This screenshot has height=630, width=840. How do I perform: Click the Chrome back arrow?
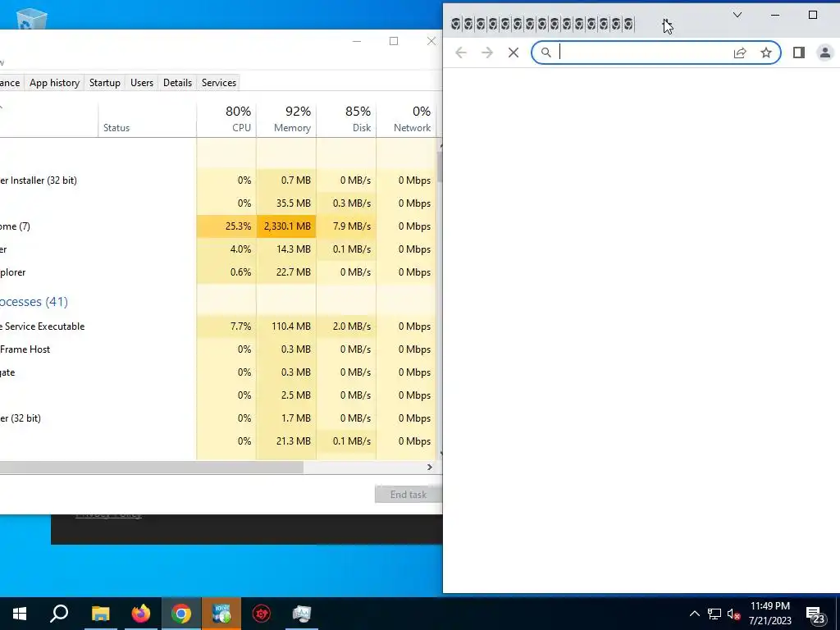click(x=461, y=52)
